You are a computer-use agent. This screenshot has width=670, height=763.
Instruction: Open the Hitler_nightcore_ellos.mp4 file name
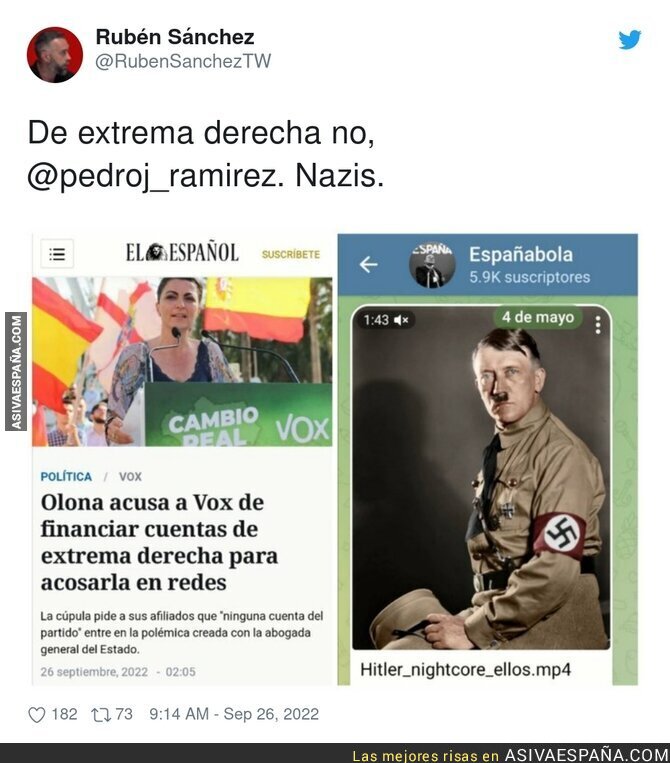pos(465,670)
